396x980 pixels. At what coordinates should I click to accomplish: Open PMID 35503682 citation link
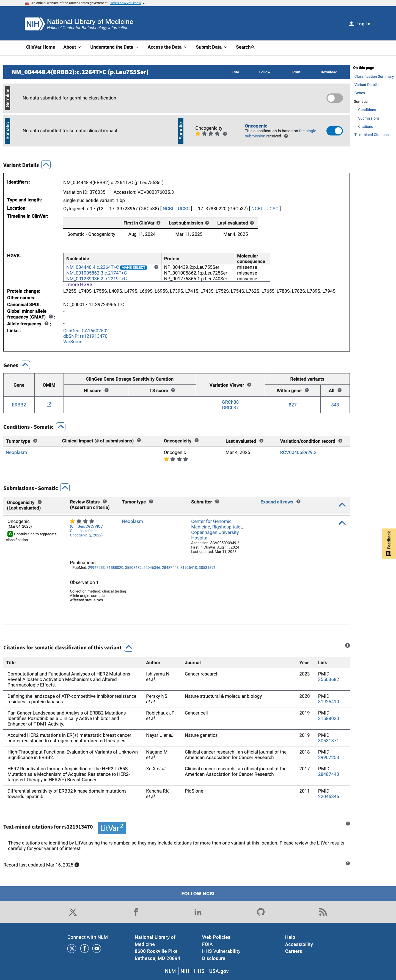328,679
